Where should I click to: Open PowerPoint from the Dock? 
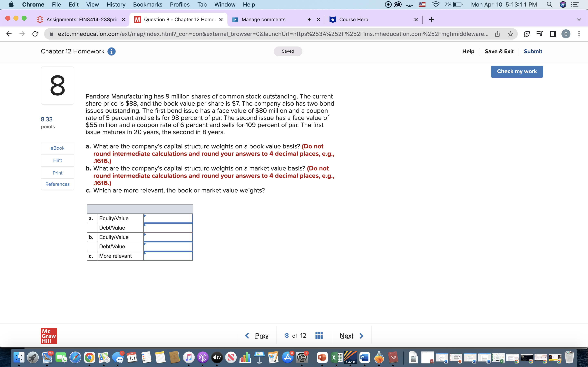[x=322, y=357]
